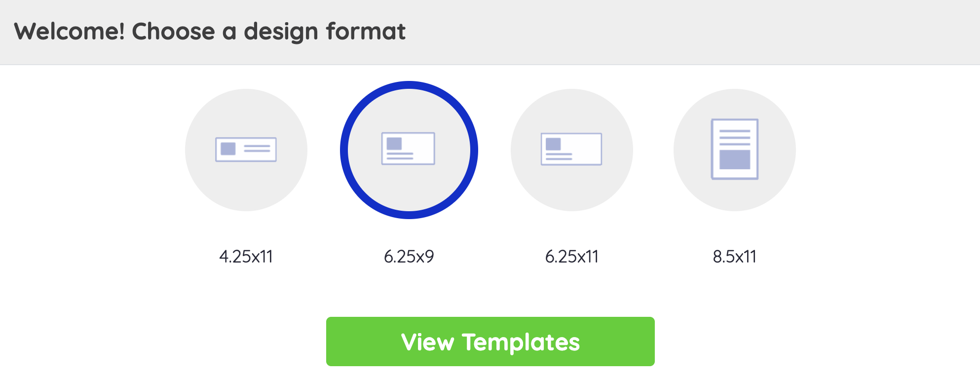
Task: Click the 6.25x11 size label
Action: [x=571, y=257]
